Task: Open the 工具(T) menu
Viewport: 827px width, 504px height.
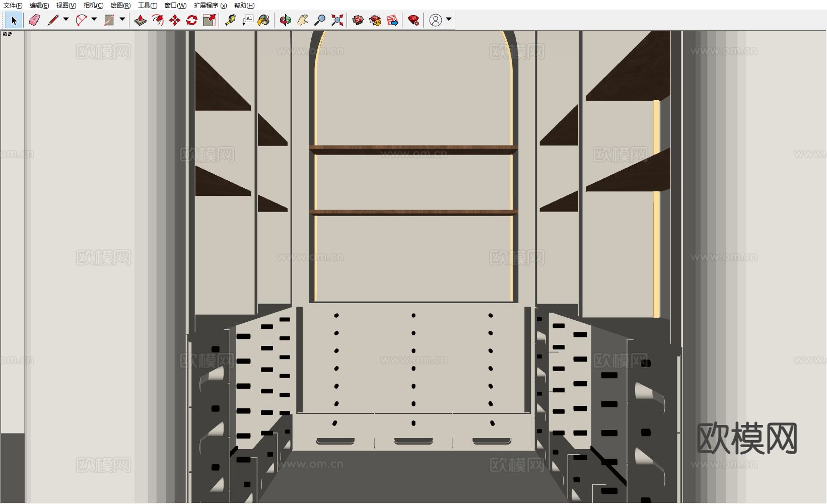Action: 148,6
